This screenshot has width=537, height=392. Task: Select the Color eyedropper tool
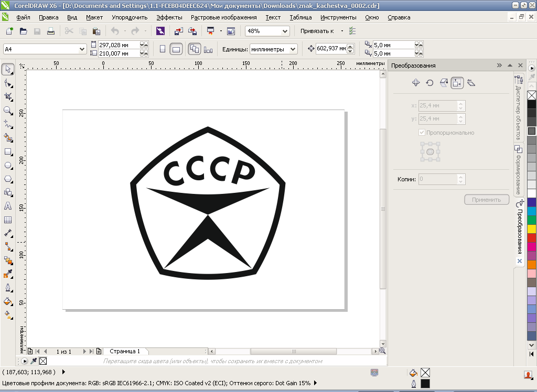tap(8, 274)
